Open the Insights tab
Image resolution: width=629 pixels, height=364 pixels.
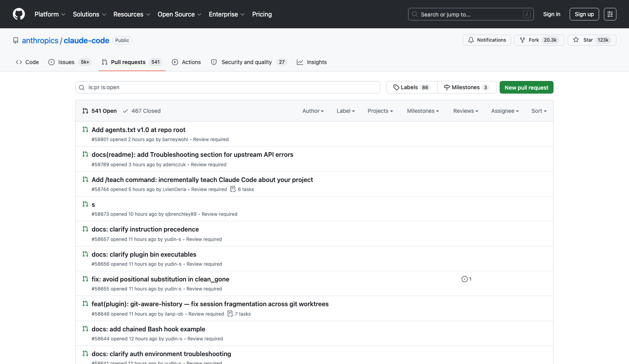tap(312, 62)
